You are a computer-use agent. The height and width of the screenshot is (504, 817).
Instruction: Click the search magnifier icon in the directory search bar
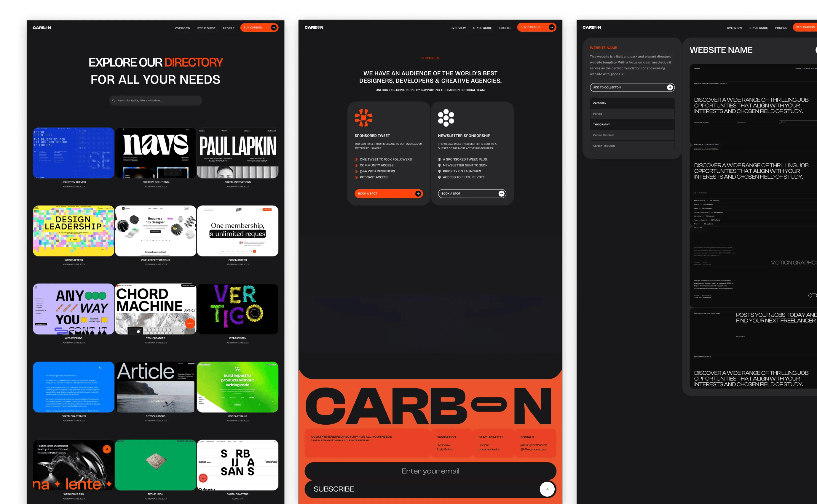tap(114, 100)
